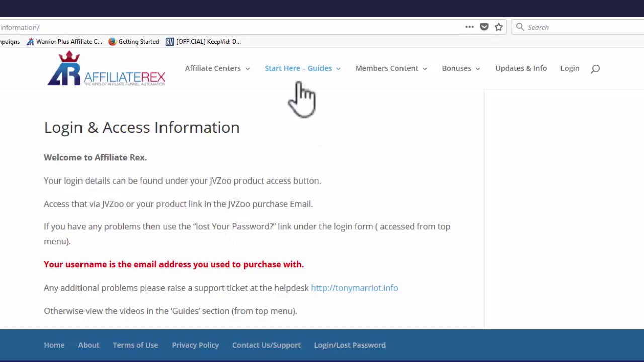Open Getting Started Firefox bookmark
Screen dimensions: 644x362
(134, 42)
